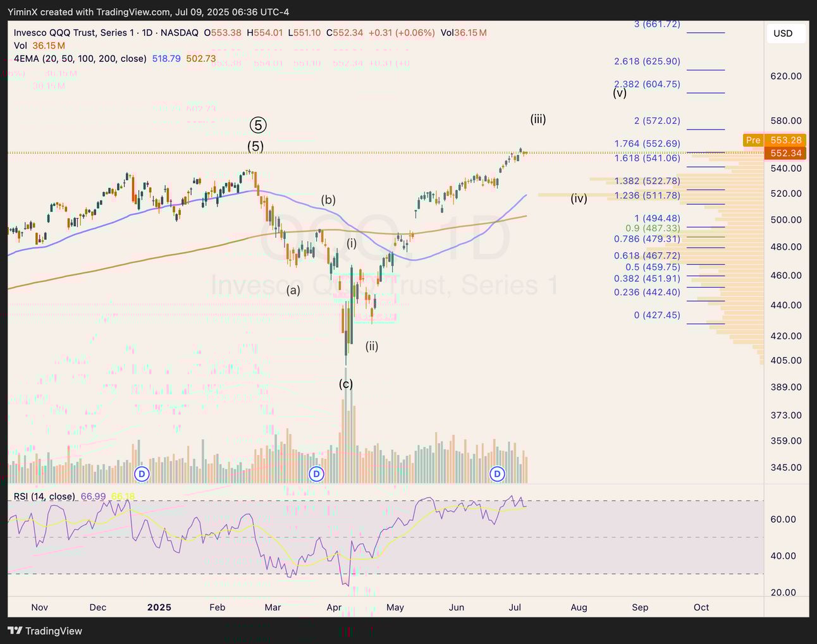Click the Vol indicator legend below the symbol
The height and width of the screenshot is (644, 817).
pos(21,46)
